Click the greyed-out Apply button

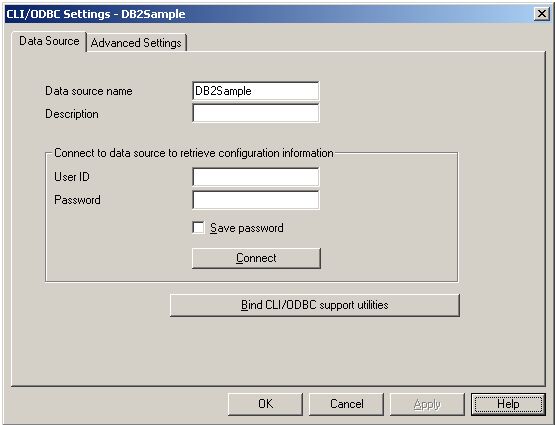427,404
